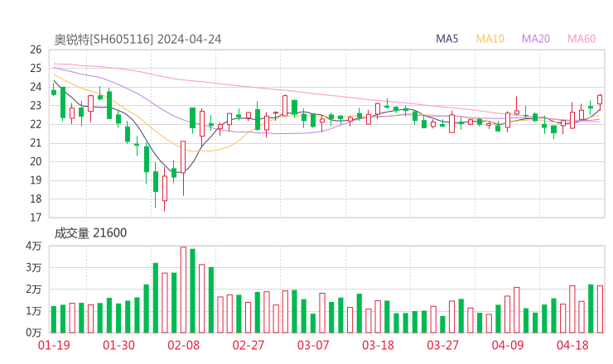This screenshot has height=364, width=613.
Task: Click the price axis label 25
Action: tap(36, 69)
